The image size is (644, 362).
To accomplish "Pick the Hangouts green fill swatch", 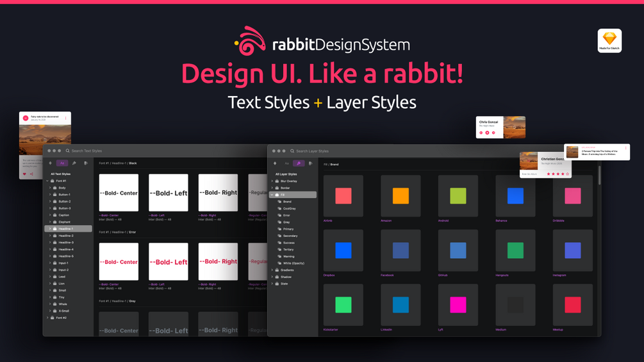I will (x=515, y=251).
